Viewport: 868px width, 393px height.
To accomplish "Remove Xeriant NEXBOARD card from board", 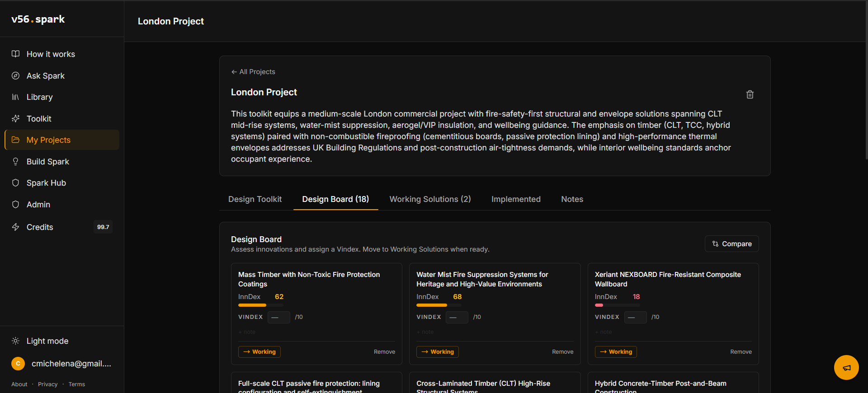I will coord(741,352).
